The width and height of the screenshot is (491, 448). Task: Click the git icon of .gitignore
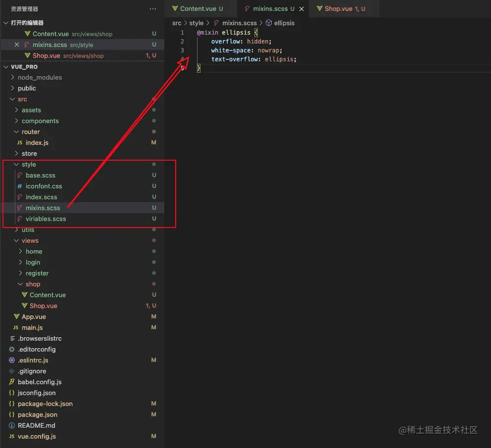(12, 371)
